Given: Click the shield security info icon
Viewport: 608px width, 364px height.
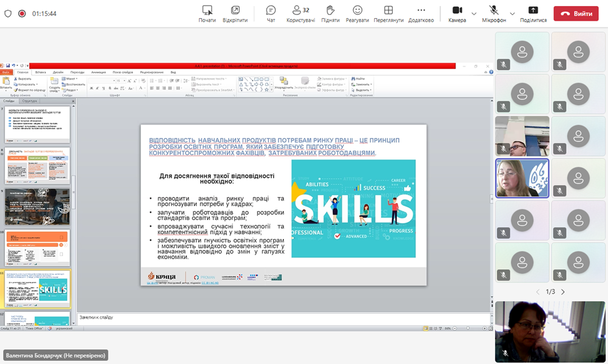Looking at the screenshot, I should click(x=8, y=13).
